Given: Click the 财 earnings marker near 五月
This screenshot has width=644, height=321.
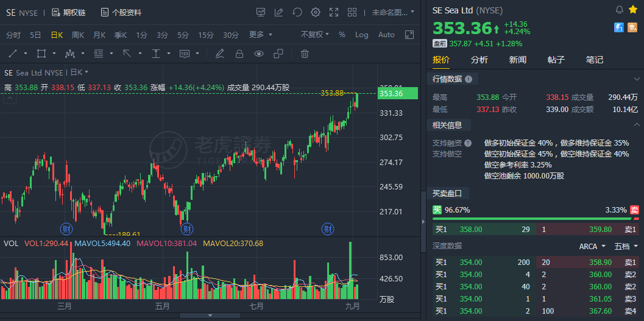Looking at the screenshot, I should (187, 228).
